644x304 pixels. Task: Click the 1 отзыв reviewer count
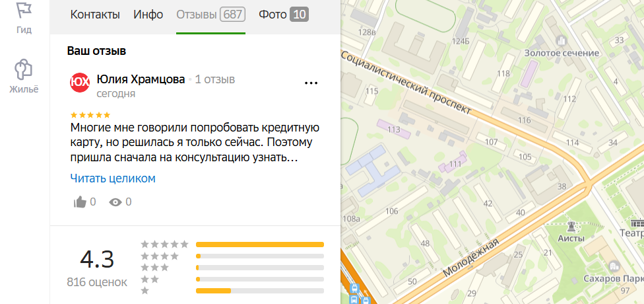click(215, 79)
